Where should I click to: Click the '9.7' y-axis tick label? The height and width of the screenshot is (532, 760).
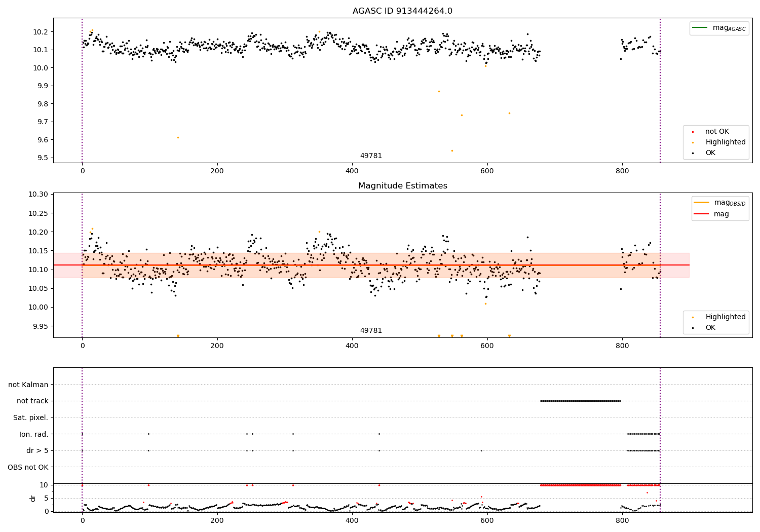[43, 122]
